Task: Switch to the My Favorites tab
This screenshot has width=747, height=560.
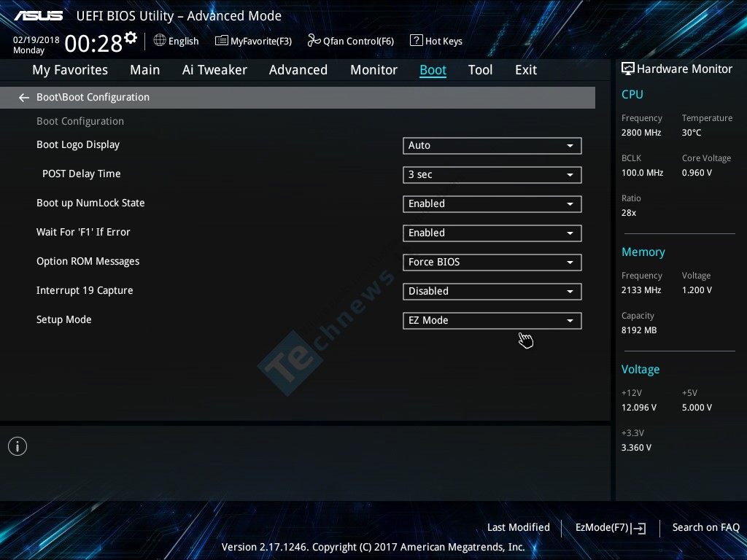Action: (x=70, y=70)
